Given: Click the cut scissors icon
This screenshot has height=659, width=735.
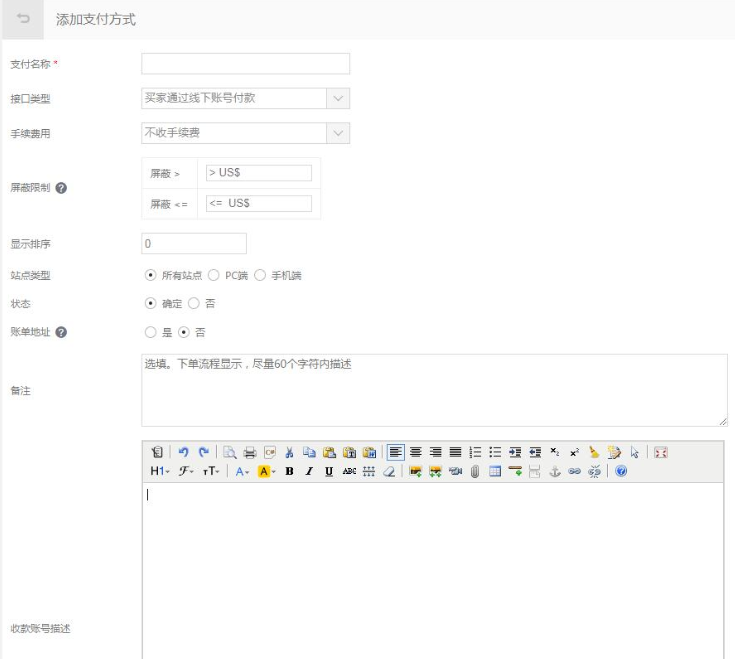Looking at the screenshot, I should click(289, 452).
